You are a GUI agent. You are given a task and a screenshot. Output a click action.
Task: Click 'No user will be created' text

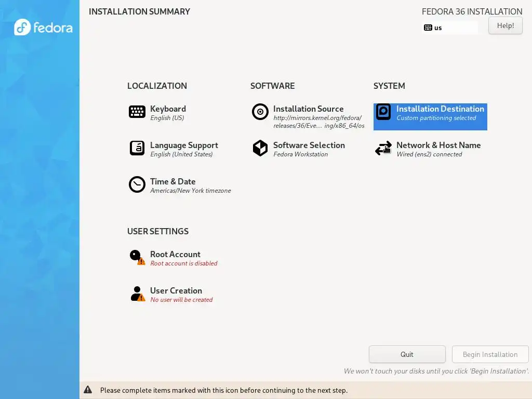coord(181,300)
